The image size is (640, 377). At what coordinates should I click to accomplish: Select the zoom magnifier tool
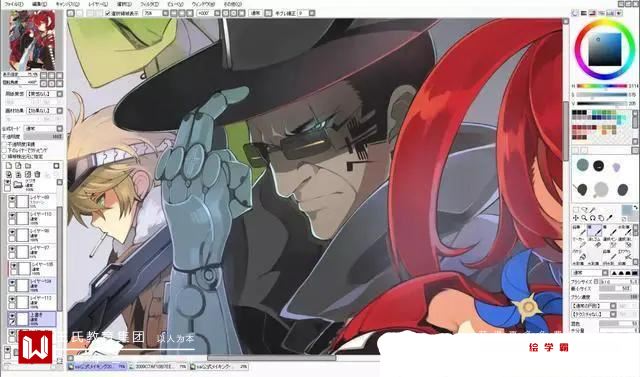coord(584,218)
